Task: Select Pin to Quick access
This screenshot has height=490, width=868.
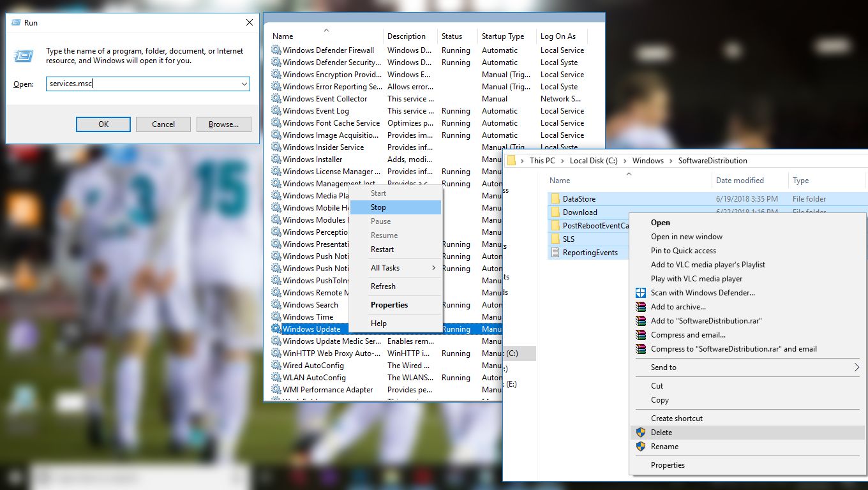Action: point(747,251)
